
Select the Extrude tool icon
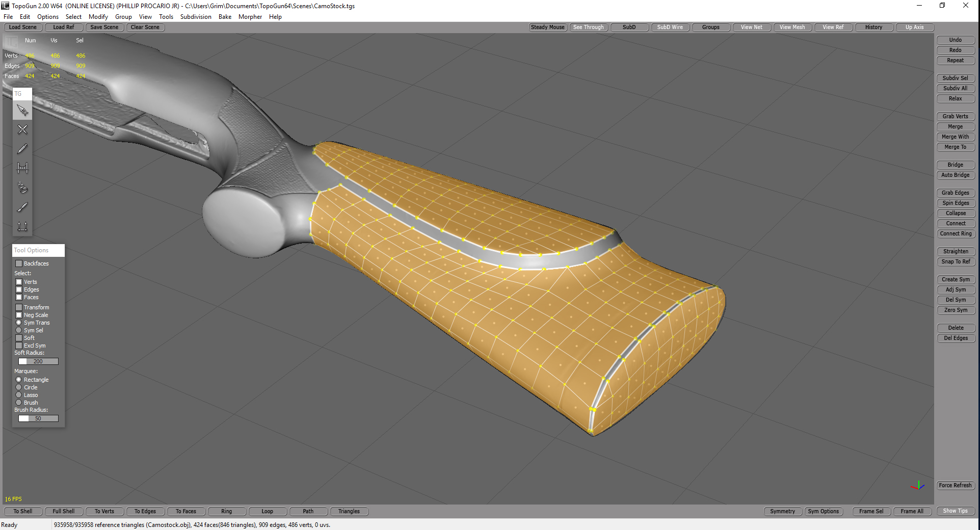22,226
